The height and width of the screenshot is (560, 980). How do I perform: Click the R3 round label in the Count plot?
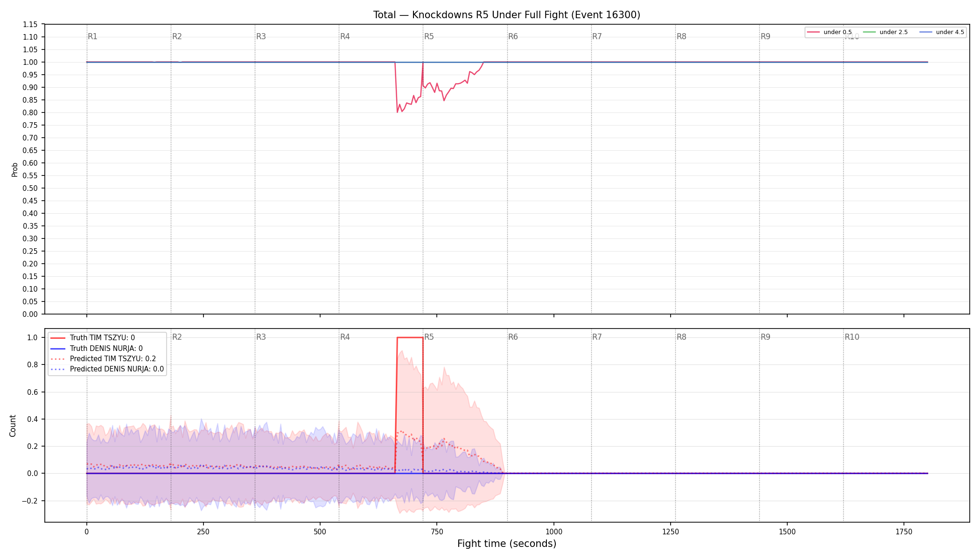[x=261, y=337]
